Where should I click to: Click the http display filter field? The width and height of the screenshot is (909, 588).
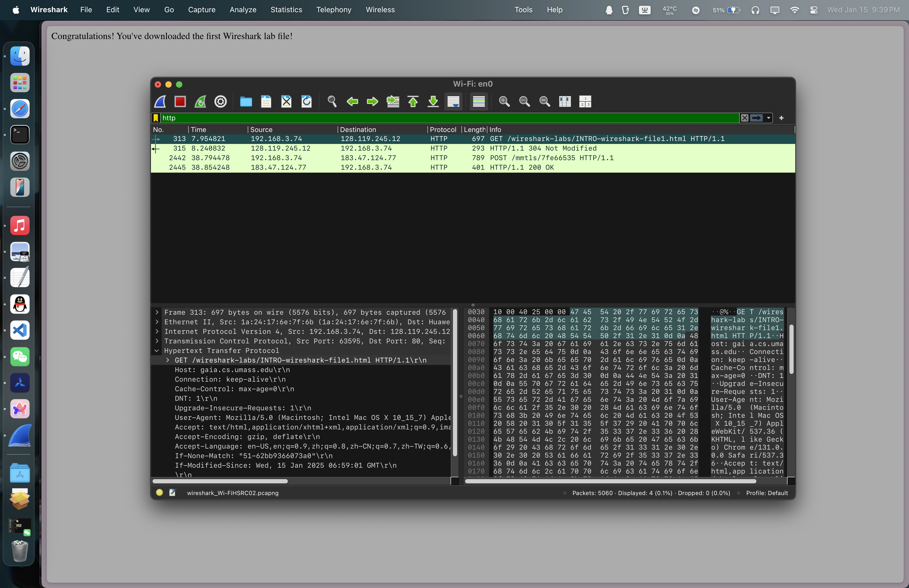click(449, 118)
